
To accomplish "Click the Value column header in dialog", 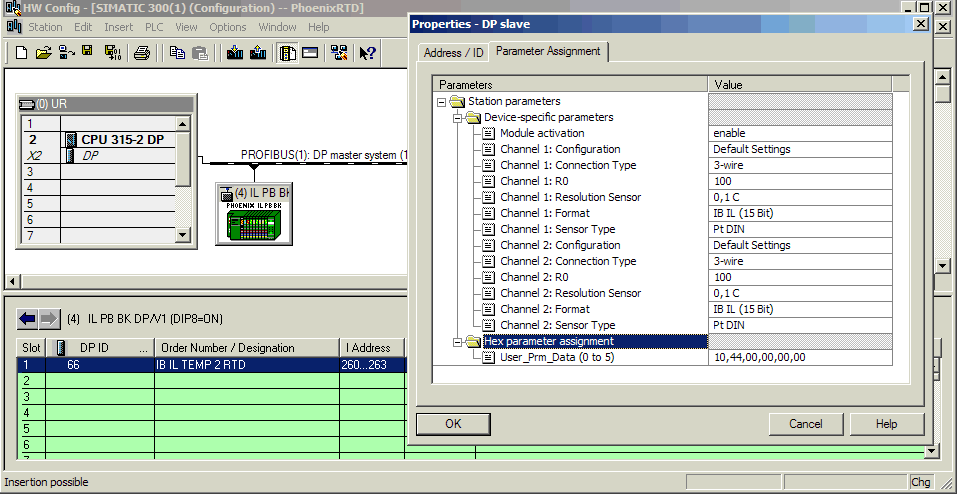I will [800, 85].
